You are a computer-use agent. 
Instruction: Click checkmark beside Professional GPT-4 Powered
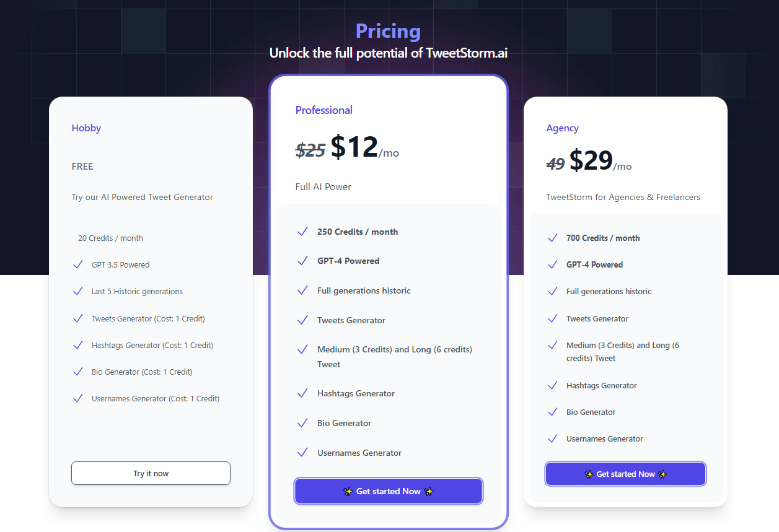click(x=302, y=261)
